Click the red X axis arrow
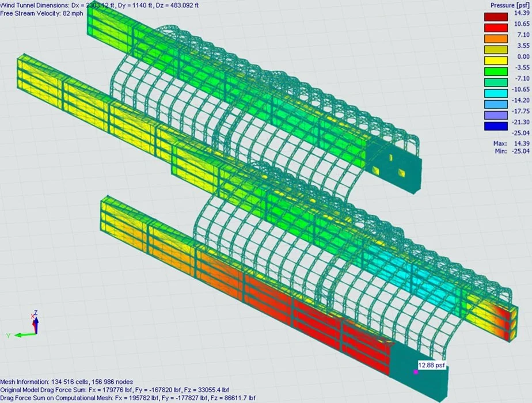 [33, 324]
